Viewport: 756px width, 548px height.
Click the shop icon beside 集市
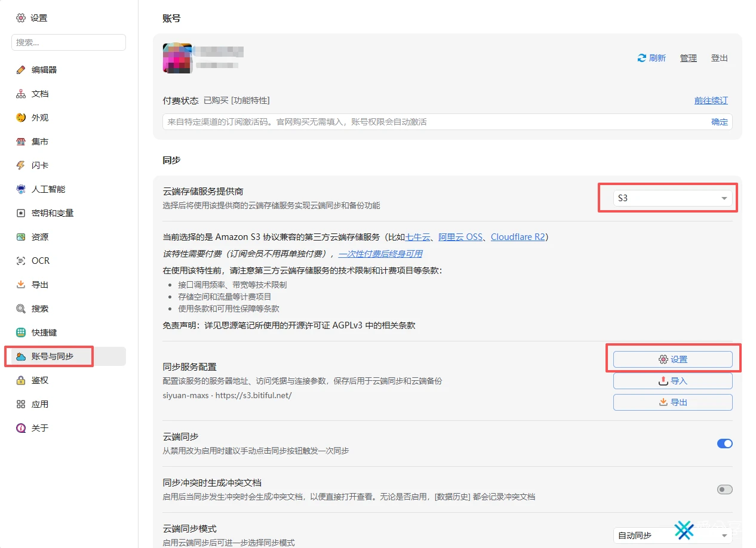coord(21,141)
